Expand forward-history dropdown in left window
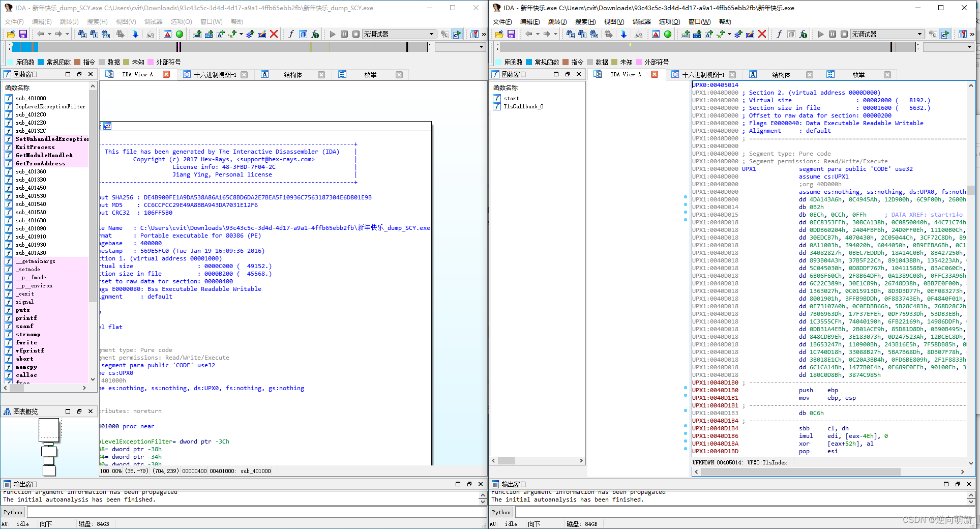 click(68, 34)
